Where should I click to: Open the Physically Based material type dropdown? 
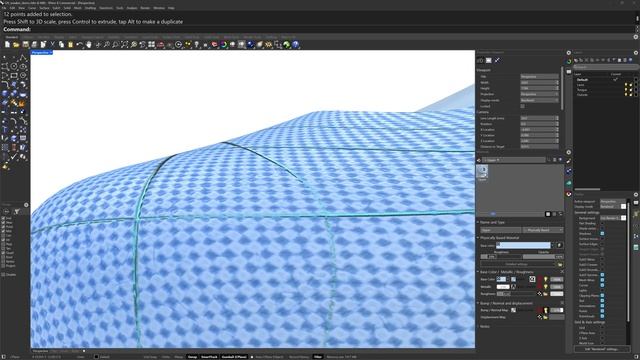[543, 230]
